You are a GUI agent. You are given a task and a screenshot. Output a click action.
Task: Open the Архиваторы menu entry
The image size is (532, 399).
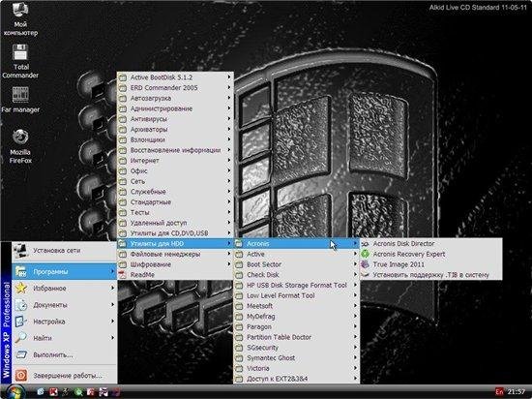point(175,130)
